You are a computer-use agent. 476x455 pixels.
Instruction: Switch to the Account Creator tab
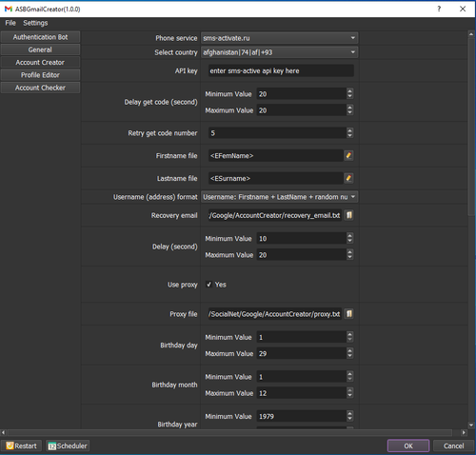[x=40, y=63]
